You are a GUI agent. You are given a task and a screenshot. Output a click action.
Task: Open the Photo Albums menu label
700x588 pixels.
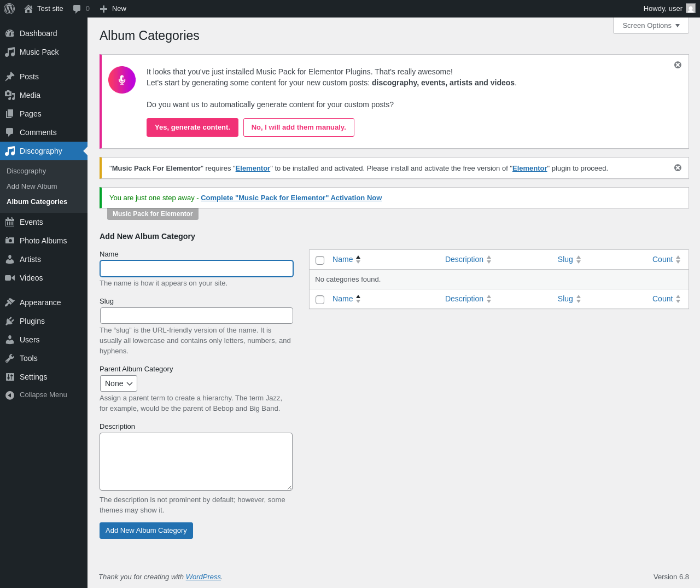tap(43, 241)
